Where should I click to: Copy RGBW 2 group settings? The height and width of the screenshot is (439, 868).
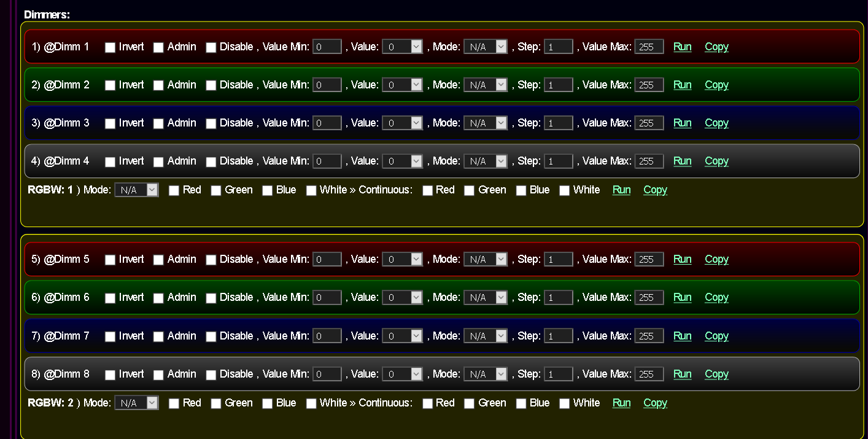pos(655,403)
